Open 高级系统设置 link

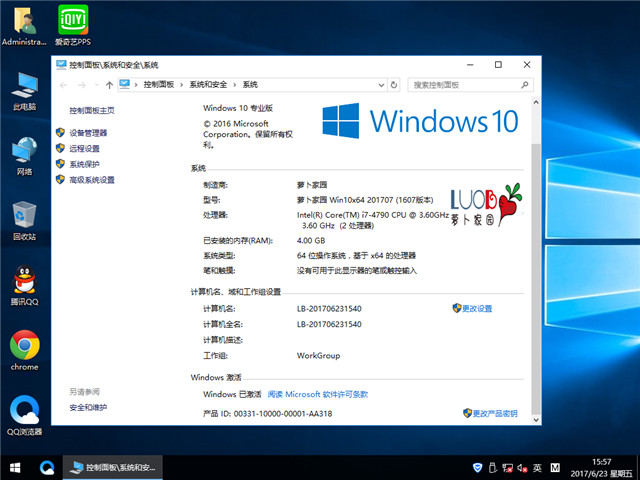(92, 180)
